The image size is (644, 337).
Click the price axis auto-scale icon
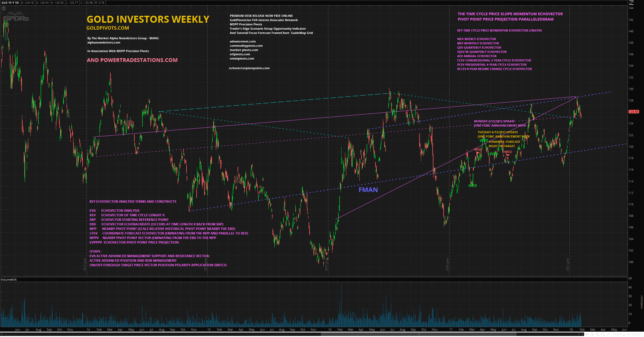631,3
